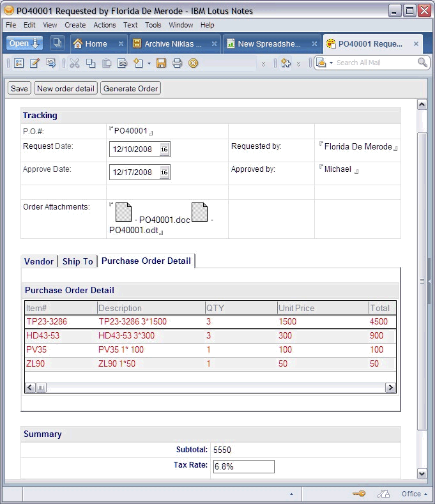435x504 pixels.
Task: Open the Edit menu
Action: click(29, 25)
